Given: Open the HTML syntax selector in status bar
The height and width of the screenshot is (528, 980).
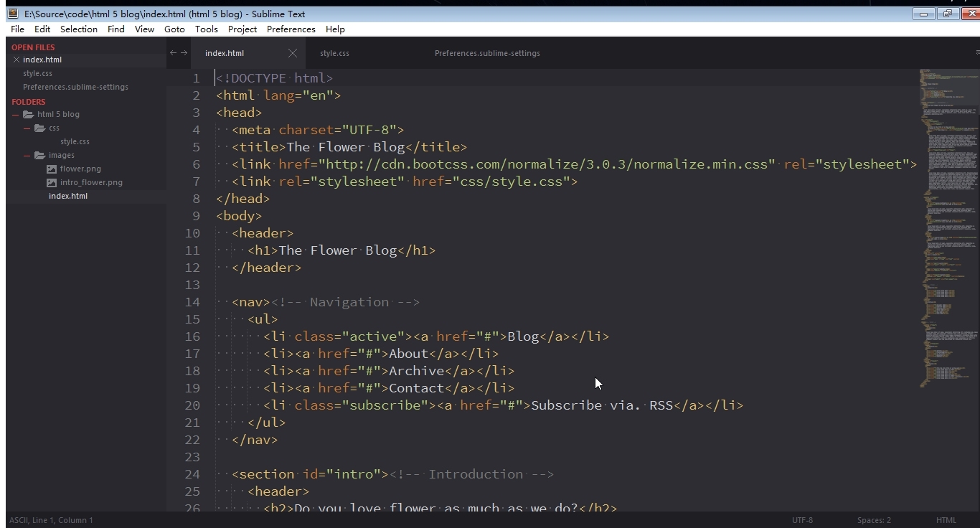Looking at the screenshot, I should [946, 520].
